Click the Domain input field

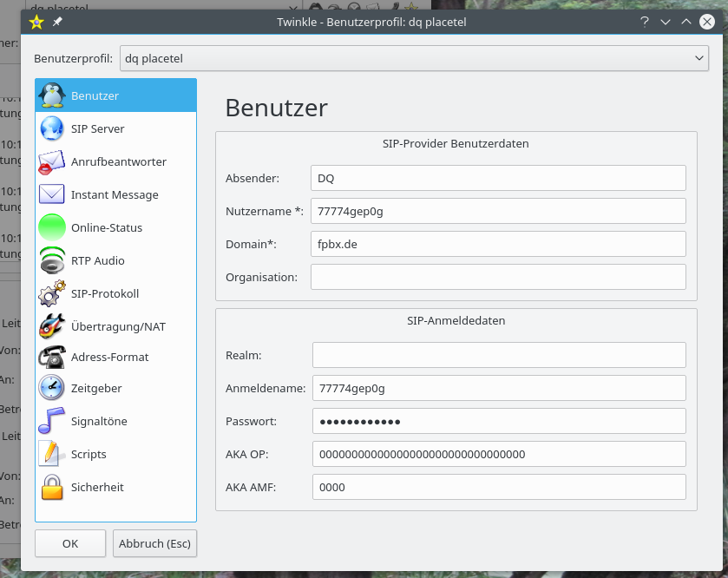click(498, 244)
